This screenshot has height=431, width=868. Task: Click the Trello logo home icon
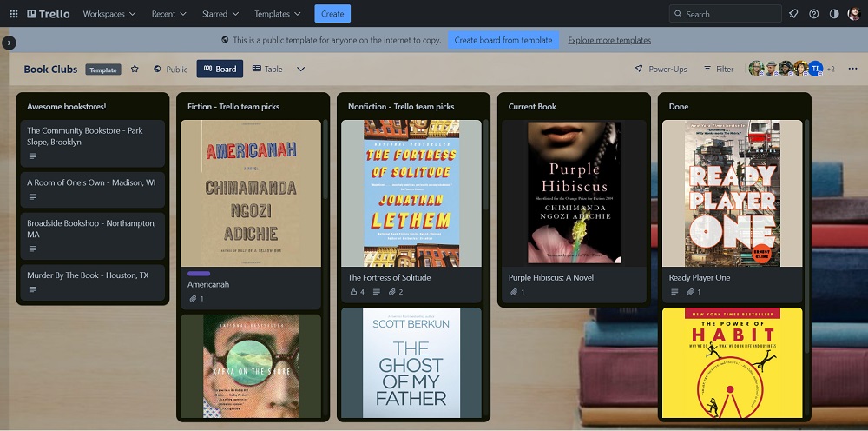[x=49, y=14]
